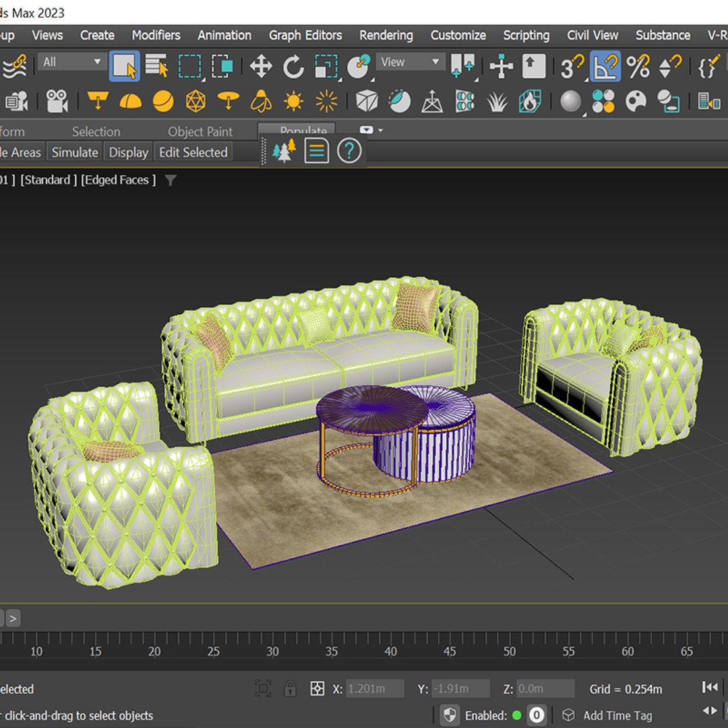Click the spheres with teal frame icon
This screenshot has width=728, height=728.
[669, 100]
